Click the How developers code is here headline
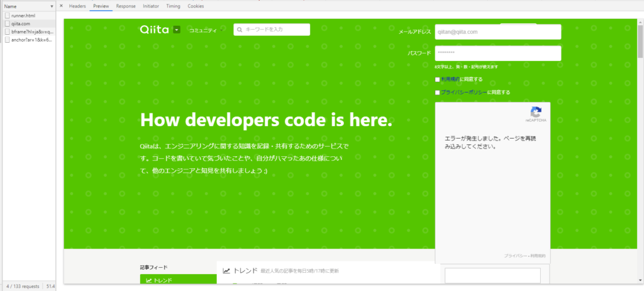This screenshot has width=644, height=291. click(266, 120)
